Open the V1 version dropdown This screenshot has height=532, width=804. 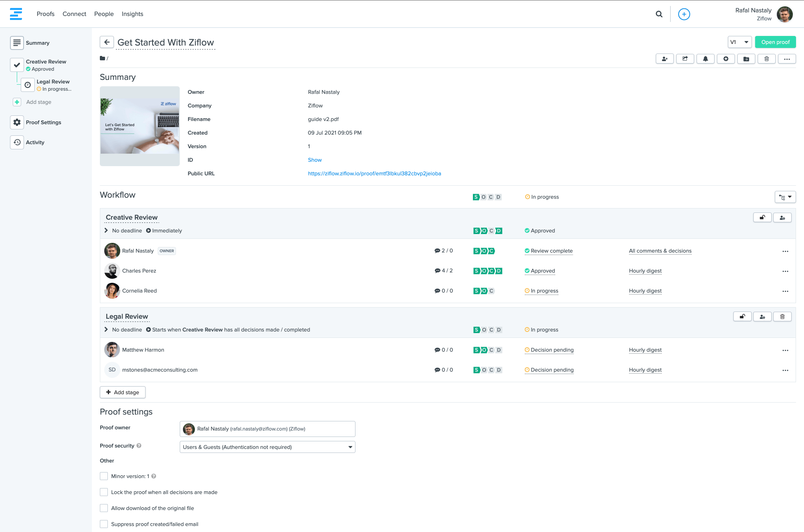coord(739,42)
